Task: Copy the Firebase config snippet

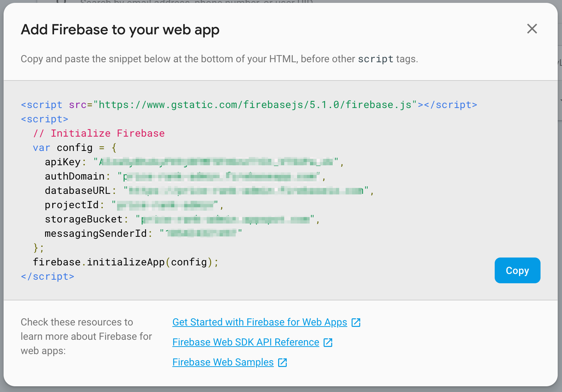Action: tap(517, 270)
